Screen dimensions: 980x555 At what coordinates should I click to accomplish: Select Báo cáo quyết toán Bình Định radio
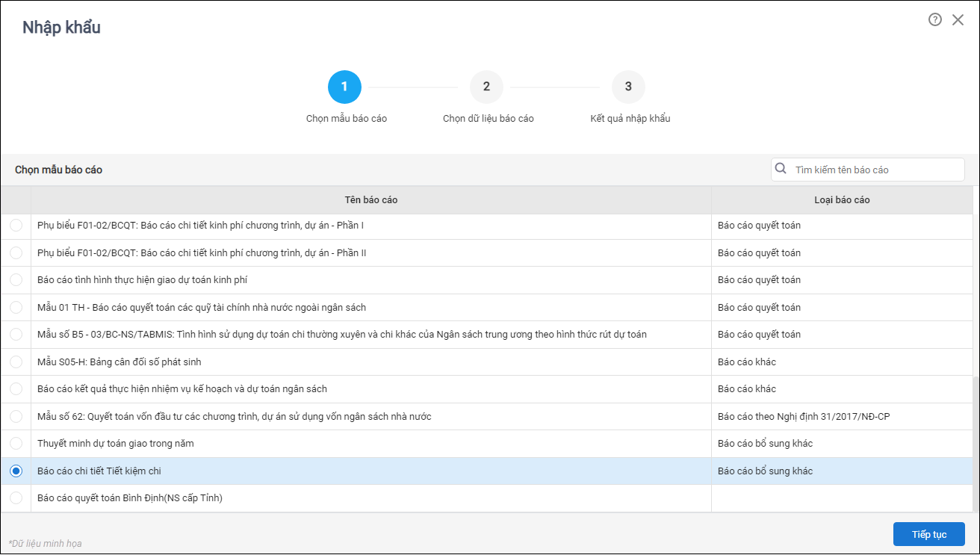16,498
